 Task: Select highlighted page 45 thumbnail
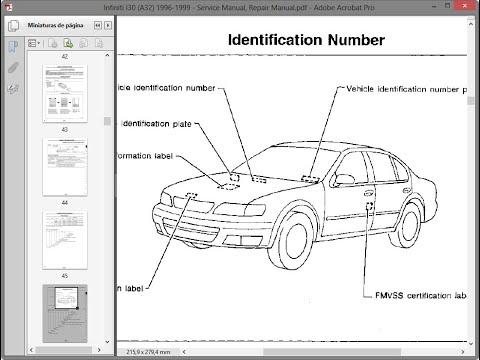(65, 313)
